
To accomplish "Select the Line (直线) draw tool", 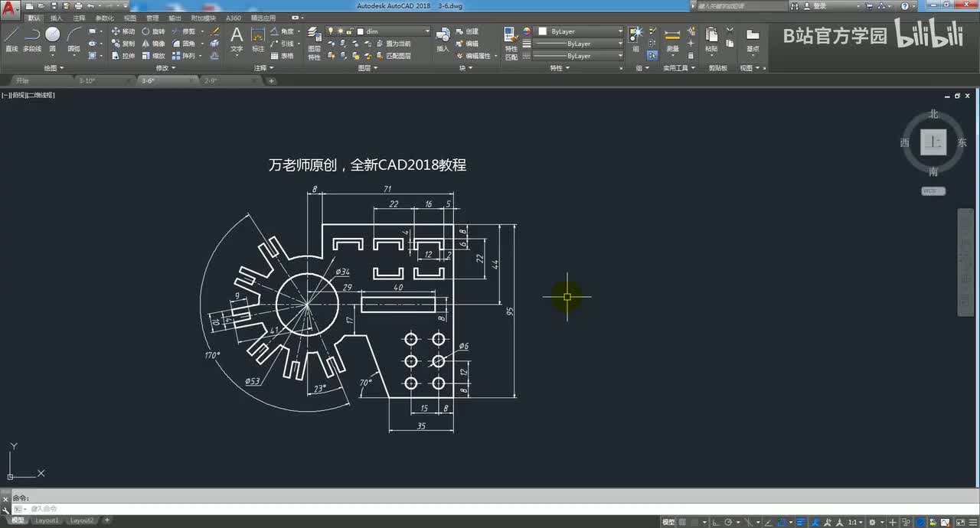I will (x=11, y=39).
